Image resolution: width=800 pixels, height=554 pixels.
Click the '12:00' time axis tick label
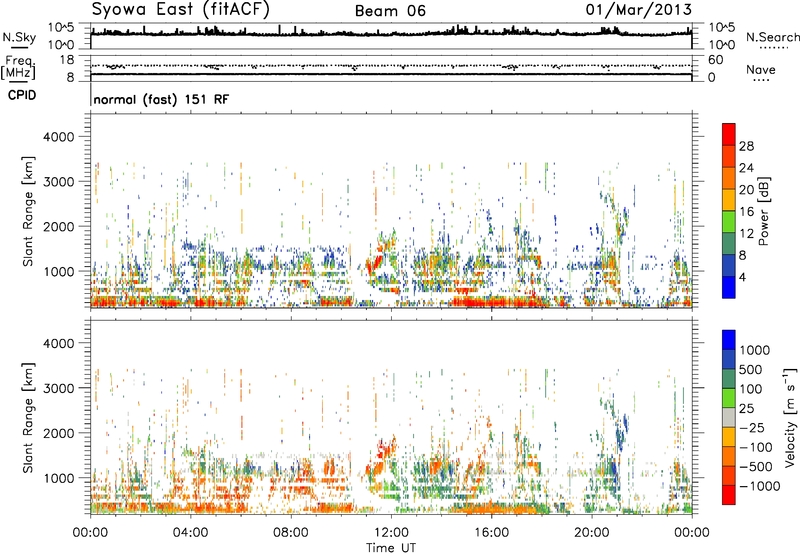point(391,533)
